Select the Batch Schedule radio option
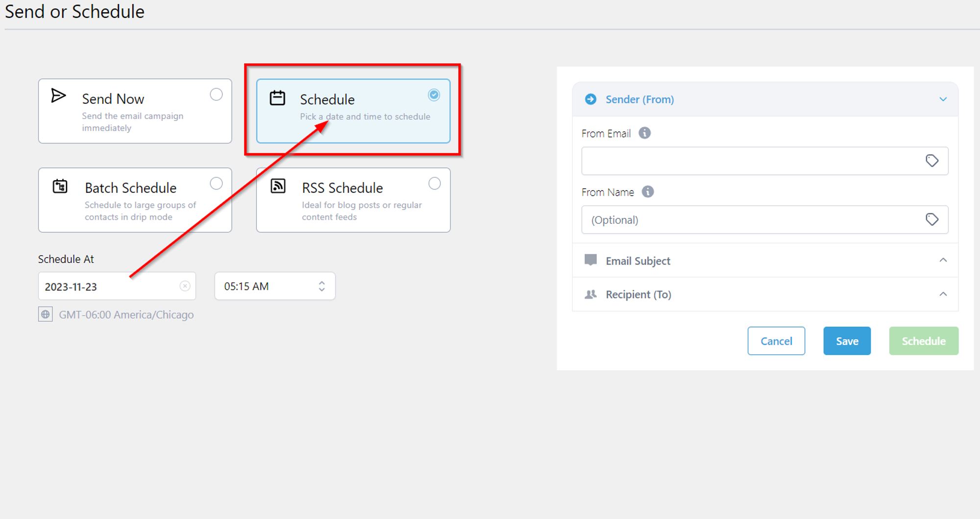Viewport: 980px width, 519px height. (x=216, y=184)
